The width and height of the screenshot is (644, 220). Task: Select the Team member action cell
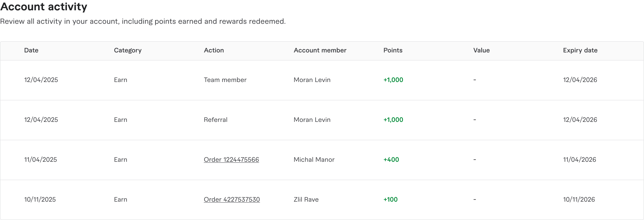tap(225, 80)
